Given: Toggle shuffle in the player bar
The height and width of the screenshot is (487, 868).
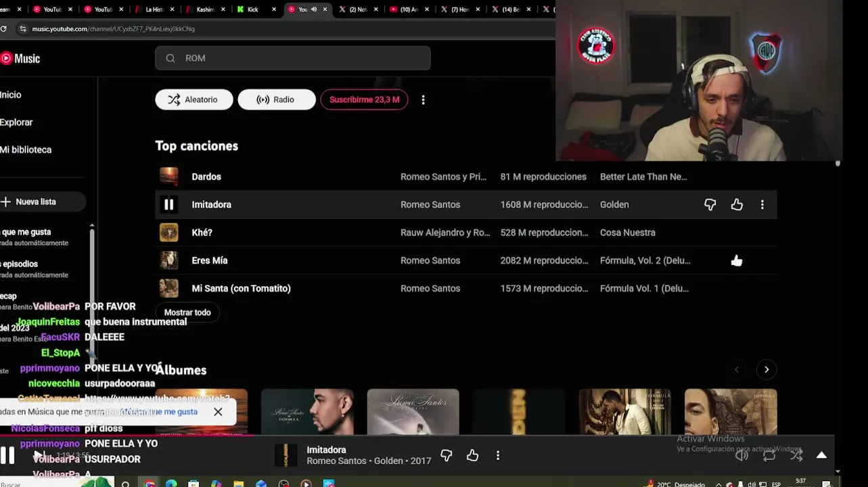Looking at the screenshot, I should pos(796,455).
